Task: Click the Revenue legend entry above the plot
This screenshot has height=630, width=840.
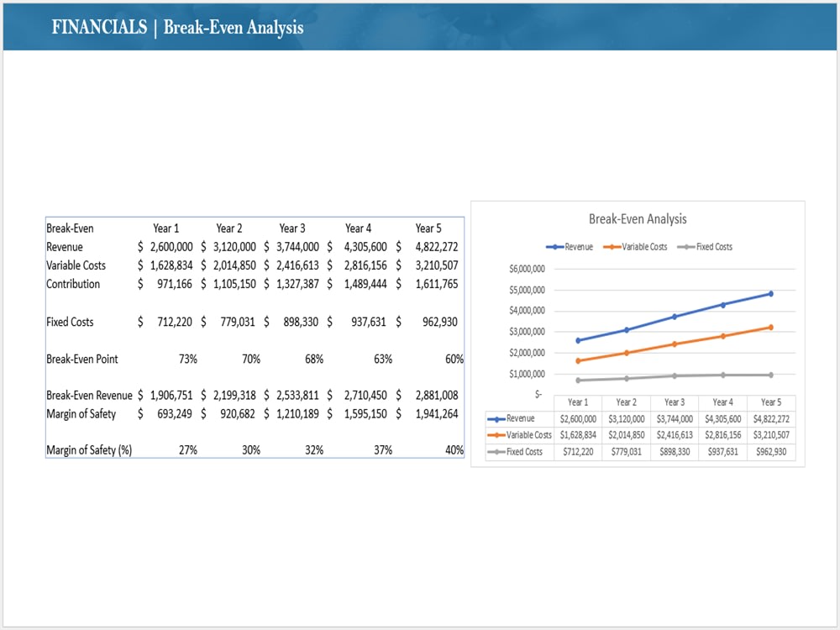Action: (x=570, y=247)
